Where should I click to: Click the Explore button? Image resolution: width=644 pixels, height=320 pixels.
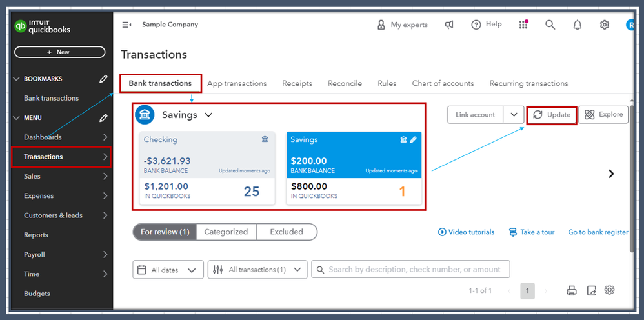pyautogui.click(x=603, y=115)
